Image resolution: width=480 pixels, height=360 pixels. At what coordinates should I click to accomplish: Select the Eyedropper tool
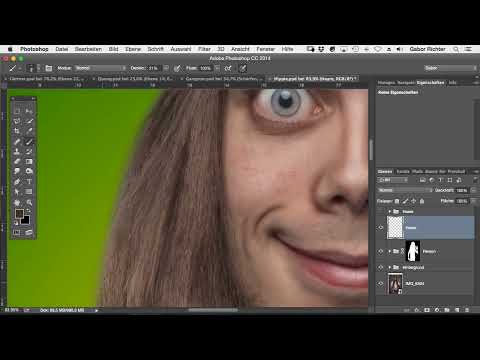pyautogui.click(x=29, y=131)
